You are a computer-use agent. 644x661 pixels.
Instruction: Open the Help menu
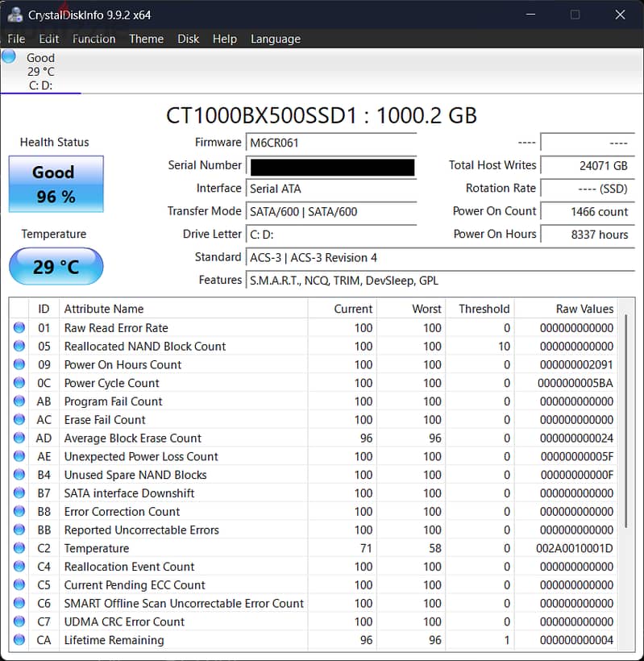click(225, 39)
